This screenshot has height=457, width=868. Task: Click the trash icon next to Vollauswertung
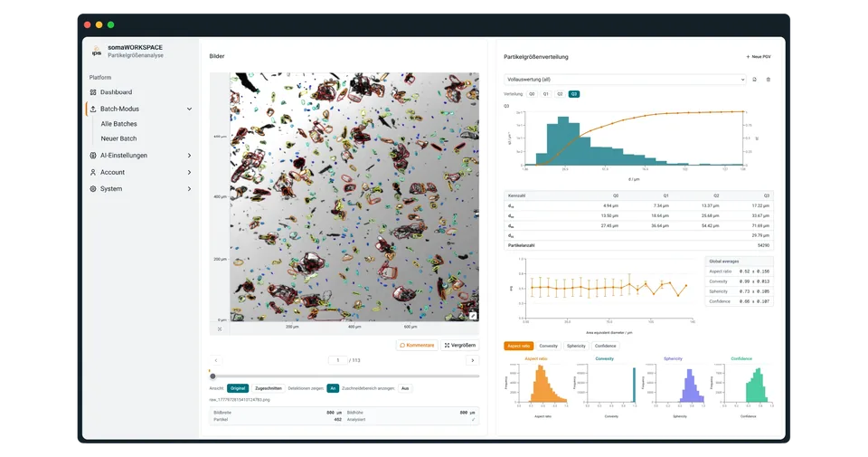point(768,80)
